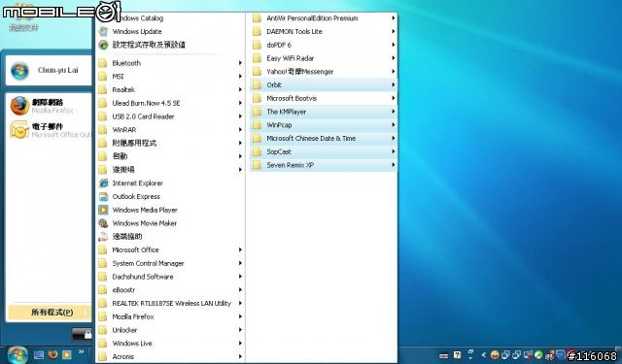Viewport: 622px width, 364px height.
Task: Open the Seven Remix XP entry
Action: [324, 165]
